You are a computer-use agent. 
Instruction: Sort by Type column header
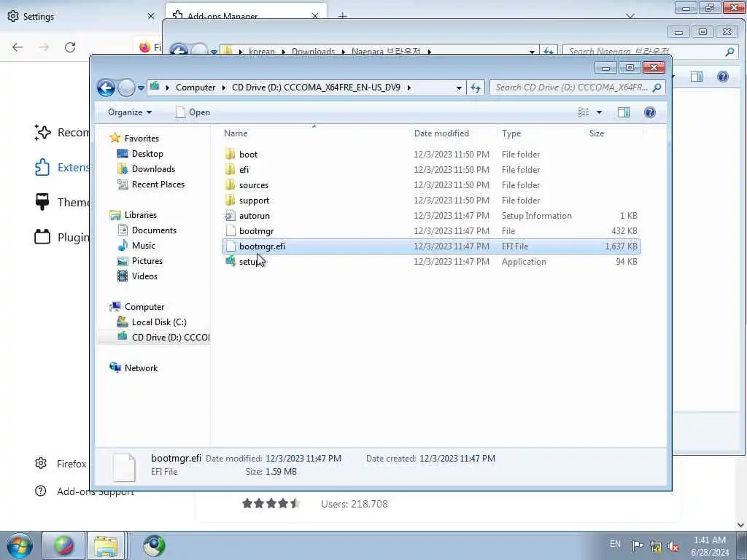click(511, 133)
